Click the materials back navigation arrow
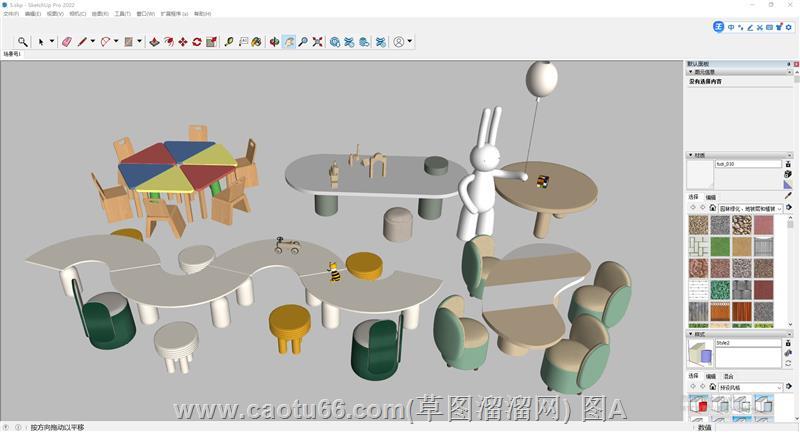This screenshot has width=800, height=432. point(692,208)
